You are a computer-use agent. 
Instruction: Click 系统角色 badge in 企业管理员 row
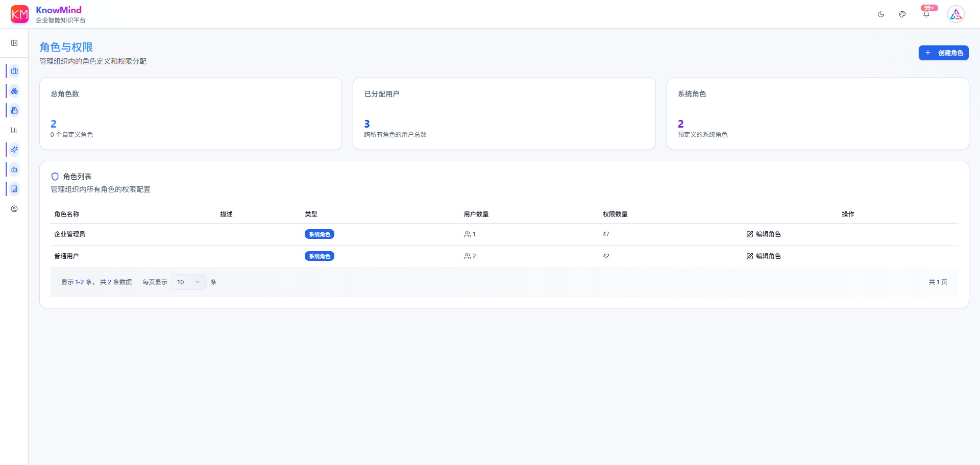tap(320, 234)
